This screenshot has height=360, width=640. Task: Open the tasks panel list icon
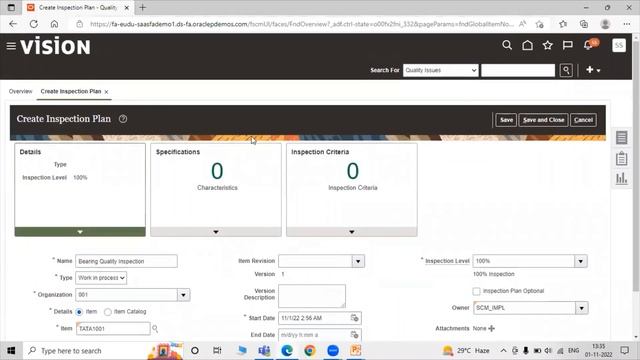[x=622, y=138]
